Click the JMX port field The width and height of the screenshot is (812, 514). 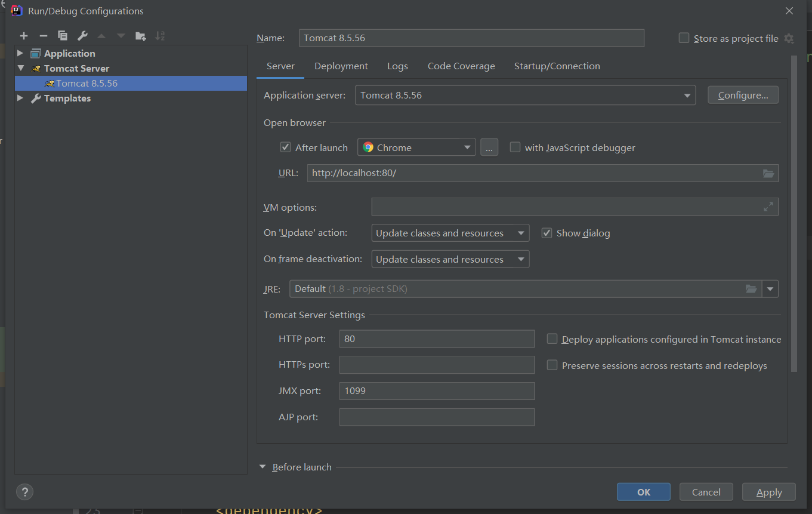437,391
